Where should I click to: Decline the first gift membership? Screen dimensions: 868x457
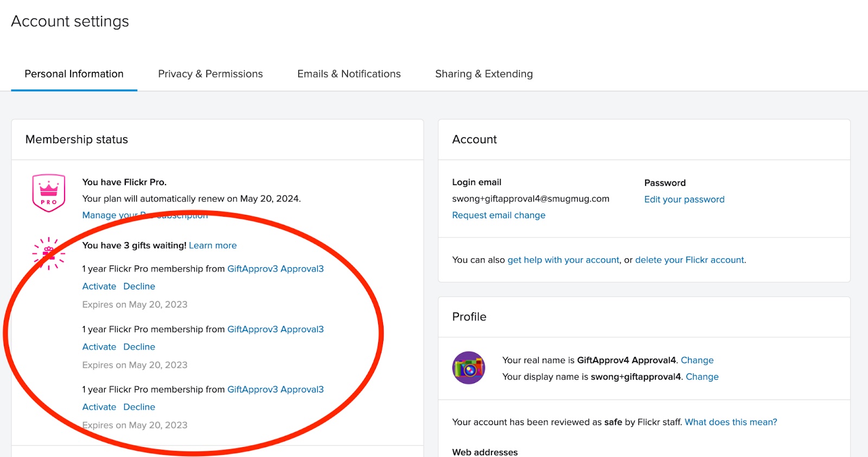(x=139, y=286)
